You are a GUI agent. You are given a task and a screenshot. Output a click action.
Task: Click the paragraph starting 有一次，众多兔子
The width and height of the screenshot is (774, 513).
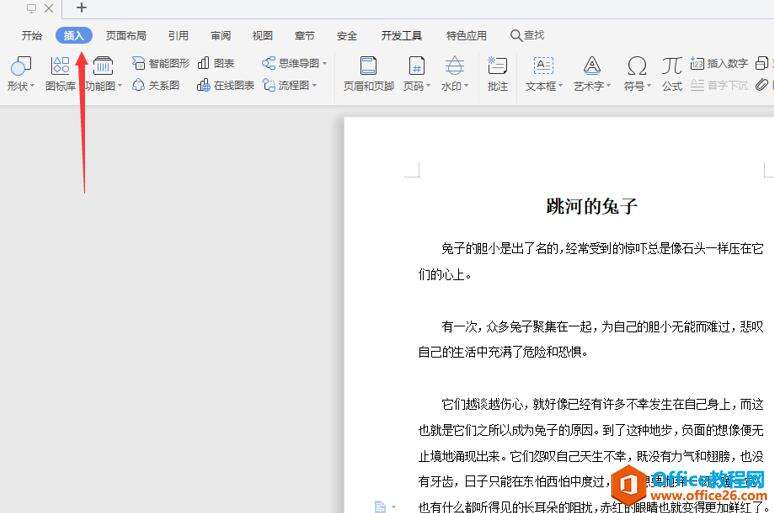[x=591, y=339]
